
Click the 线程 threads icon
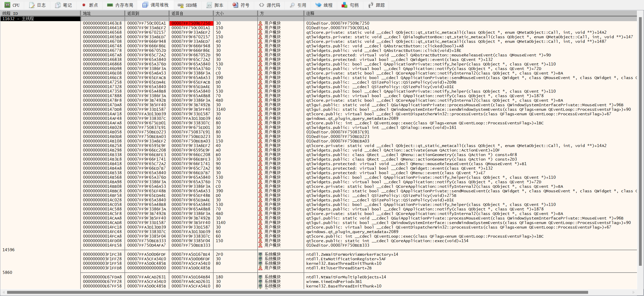(318, 5)
